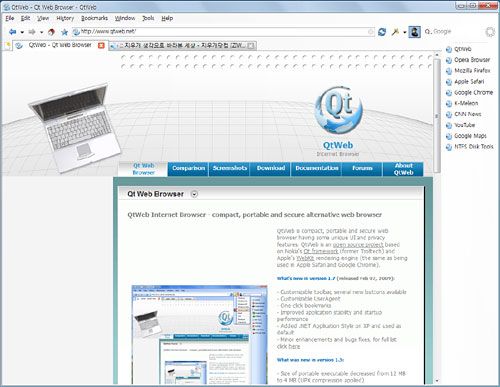Click the globe icon beside the Mozilla Firefox bookmark
This screenshot has height=387, width=500.
[449, 71]
